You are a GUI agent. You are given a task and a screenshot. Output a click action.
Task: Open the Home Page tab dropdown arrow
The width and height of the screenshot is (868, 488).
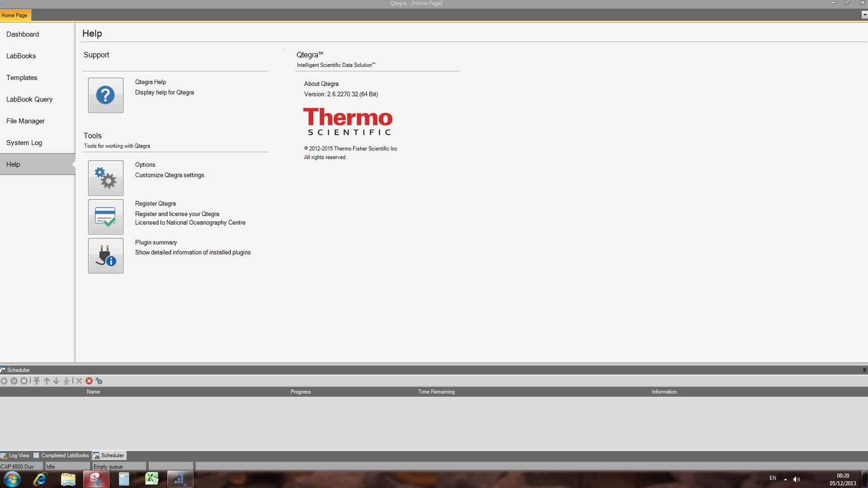pyautogui.click(x=864, y=15)
